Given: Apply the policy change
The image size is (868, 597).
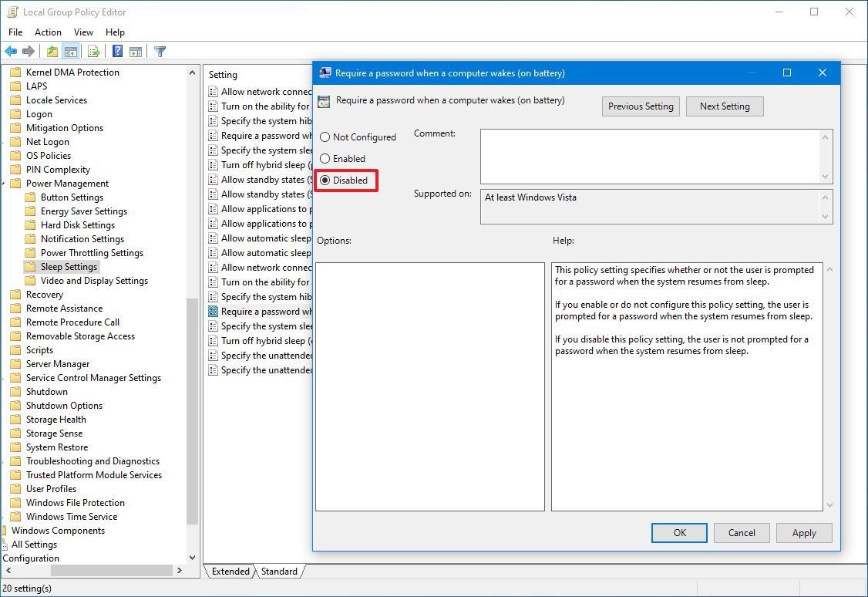Looking at the screenshot, I should coord(804,532).
